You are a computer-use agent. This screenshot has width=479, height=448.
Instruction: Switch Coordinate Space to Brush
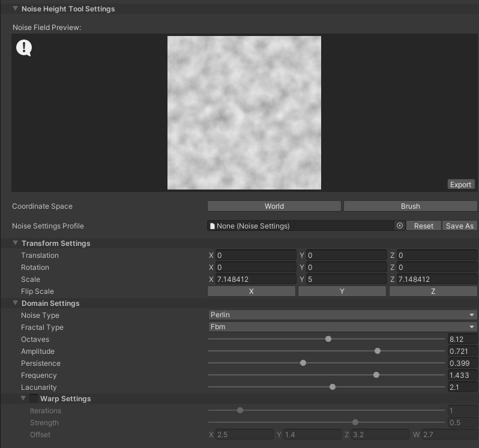[411, 206]
